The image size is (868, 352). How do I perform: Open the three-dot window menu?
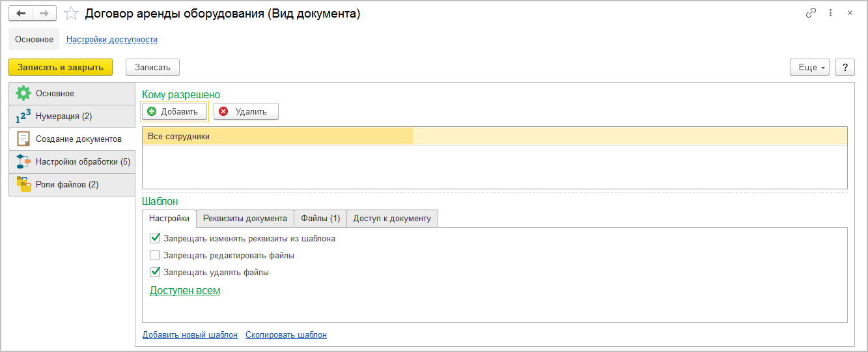tap(830, 13)
